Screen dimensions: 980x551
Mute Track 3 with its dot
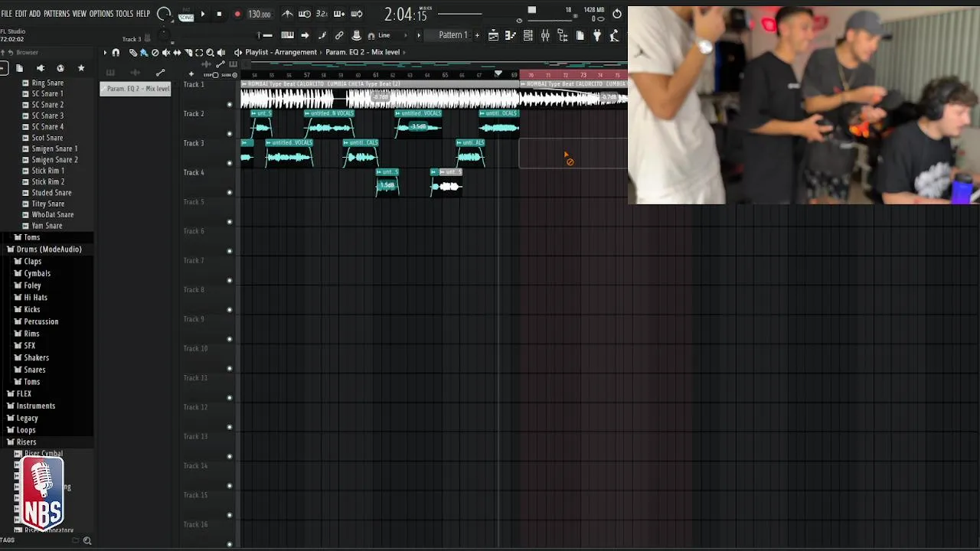230,163
